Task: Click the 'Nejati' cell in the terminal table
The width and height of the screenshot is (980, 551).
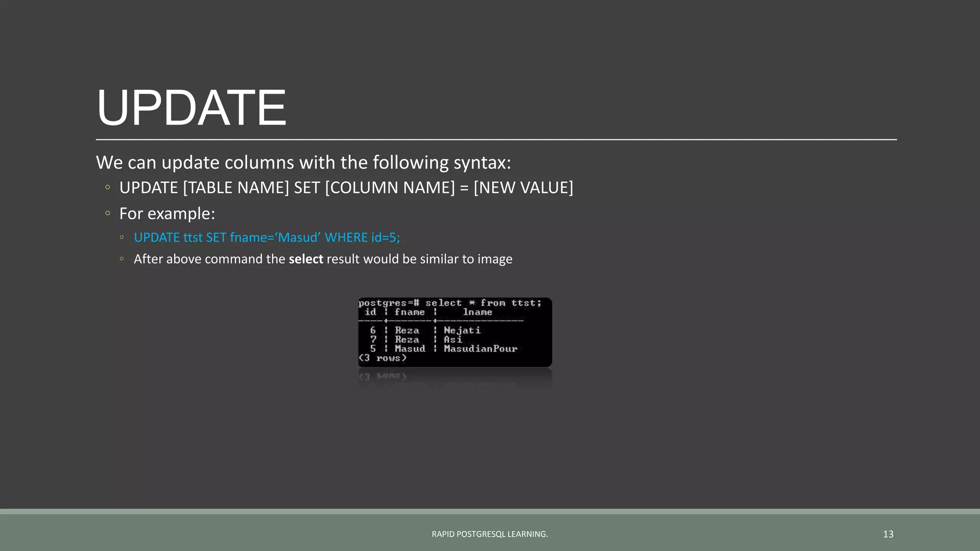Action: point(462,331)
